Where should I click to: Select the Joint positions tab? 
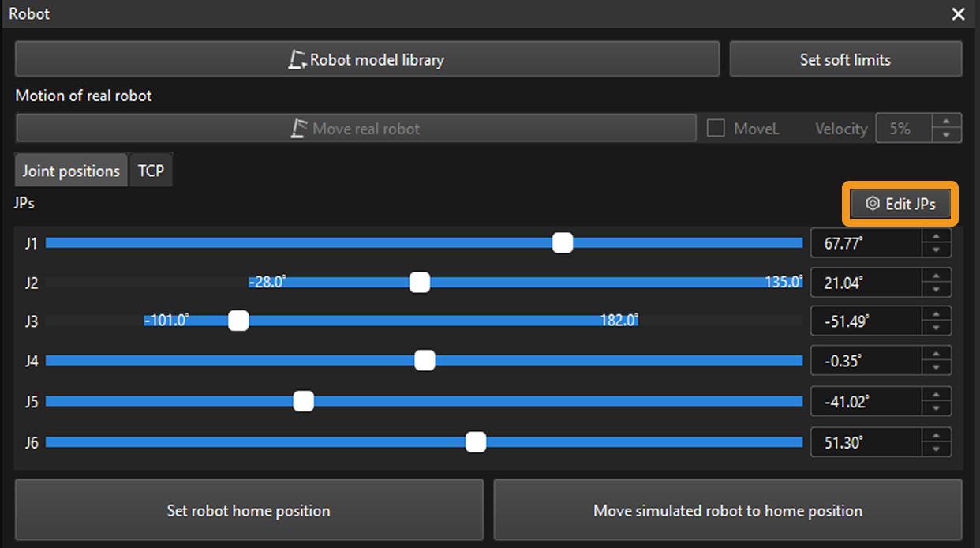(71, 171)
